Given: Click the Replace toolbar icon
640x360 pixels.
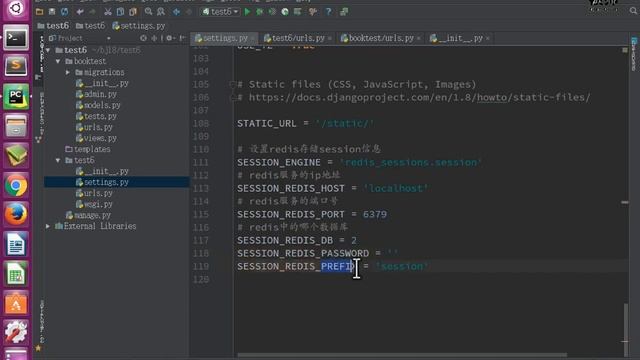Looking at the screenshot, I should pyautogui.click(x=161, y=12).
